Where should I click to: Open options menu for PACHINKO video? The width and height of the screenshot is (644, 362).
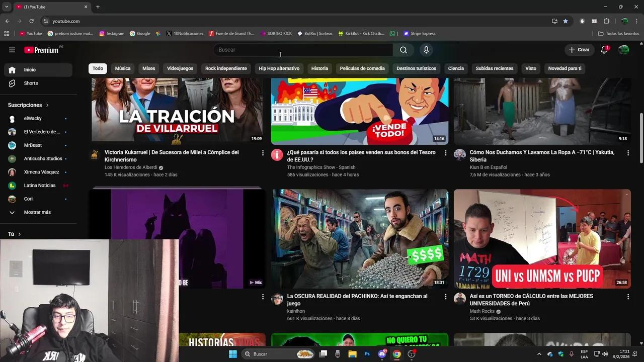445,297
